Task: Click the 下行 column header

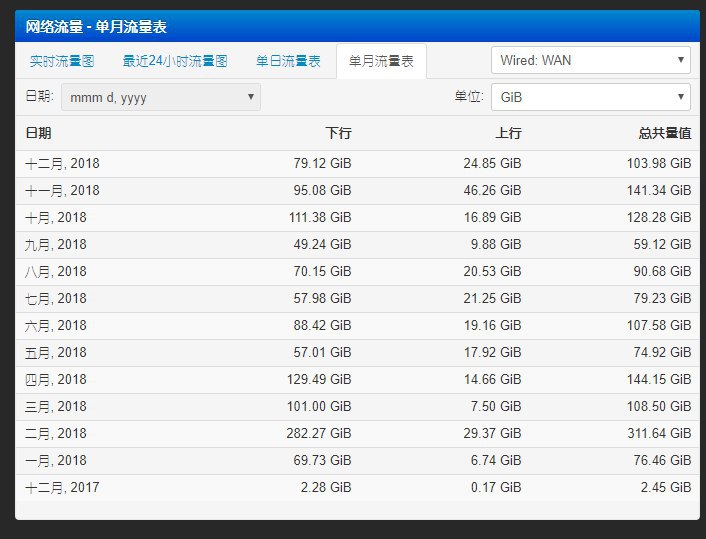Action: click(338, 133)
